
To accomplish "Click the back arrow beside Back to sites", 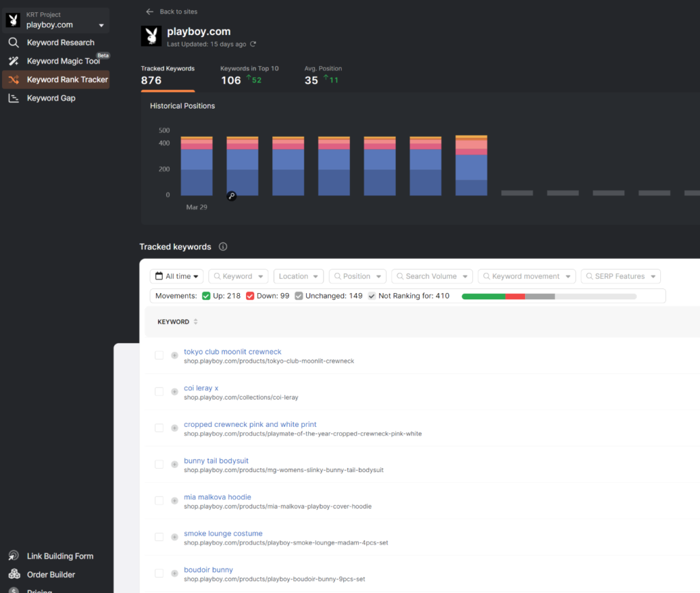I will point(150,12).
